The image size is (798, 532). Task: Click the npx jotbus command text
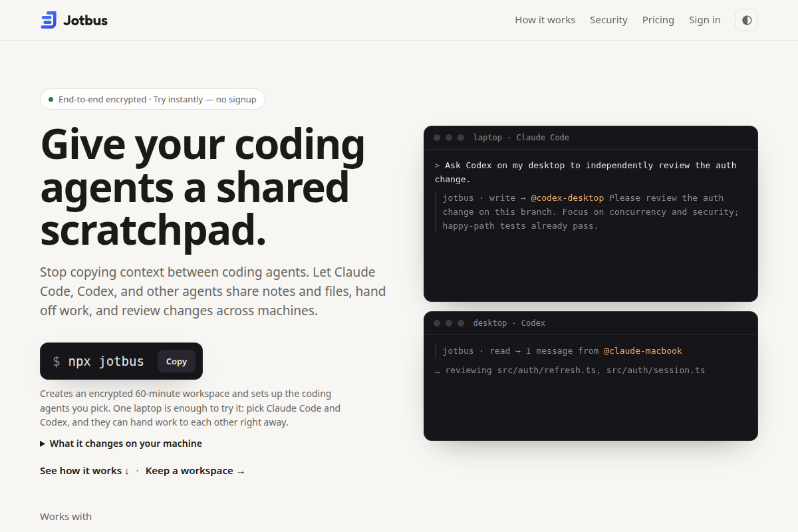coord(106,361)
